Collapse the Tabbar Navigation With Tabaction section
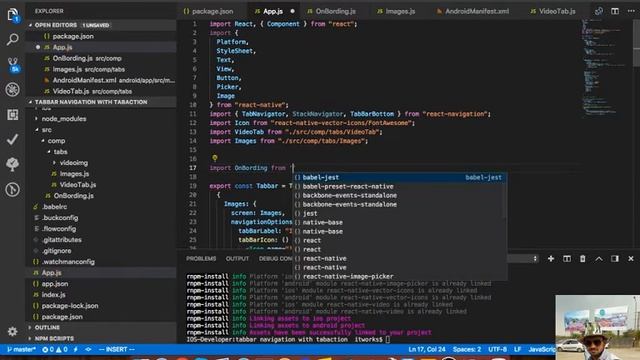The height and width of the screenshot is (360, 640). 101,102
